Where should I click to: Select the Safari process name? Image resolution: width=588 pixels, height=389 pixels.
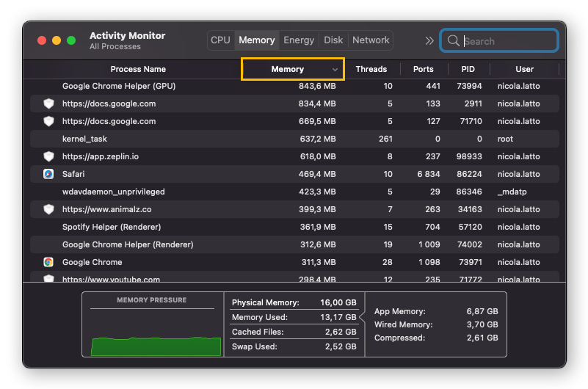point(73,174)
